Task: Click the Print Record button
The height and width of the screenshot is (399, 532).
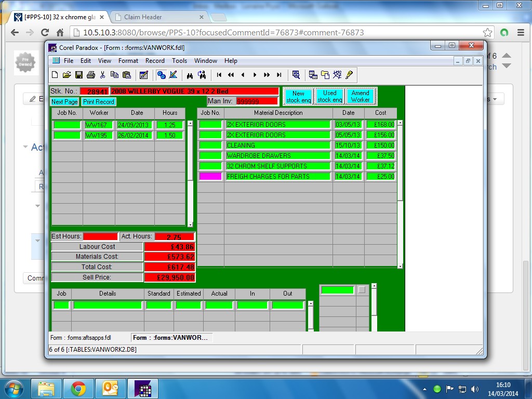Action: (99, 102)
